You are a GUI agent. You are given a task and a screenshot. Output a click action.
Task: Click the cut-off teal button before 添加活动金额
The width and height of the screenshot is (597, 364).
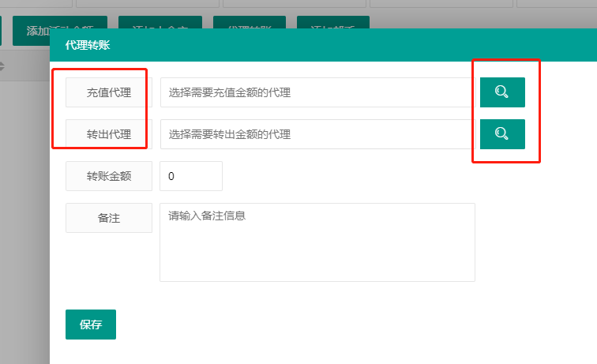click(x=1, y=30)
